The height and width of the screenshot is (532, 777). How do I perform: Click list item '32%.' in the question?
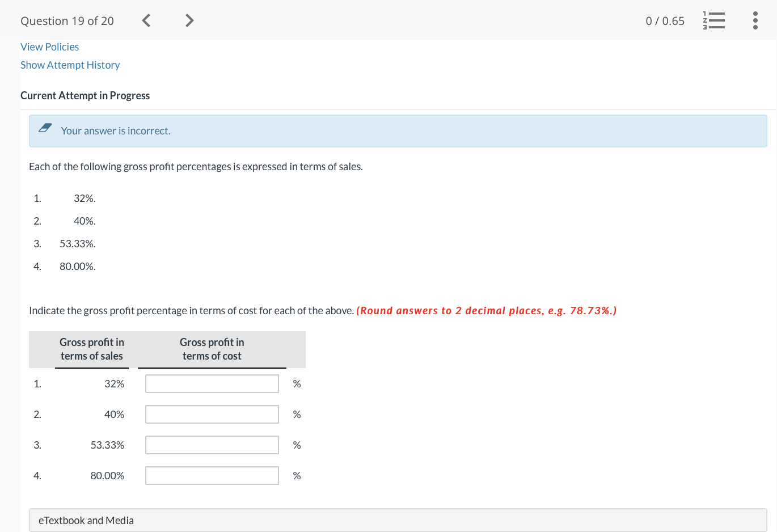coord(85,199)
